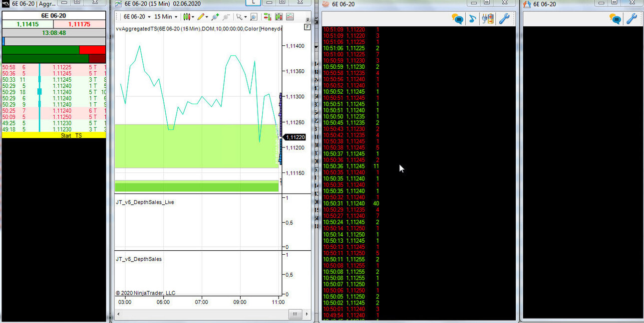Click the yellow Start TS bar
This screenshot has width=644, height=323.
[x=54, y=136]
